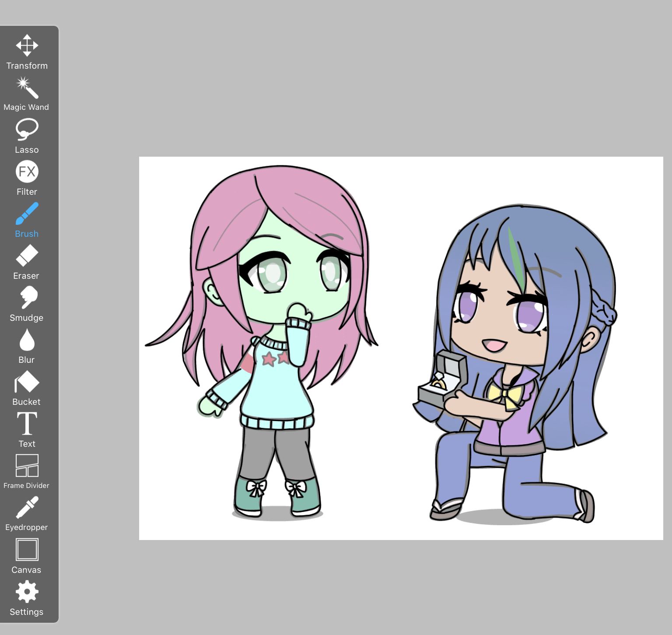
Task: Choose the Lasso selection tool
Action: (27, 136)
